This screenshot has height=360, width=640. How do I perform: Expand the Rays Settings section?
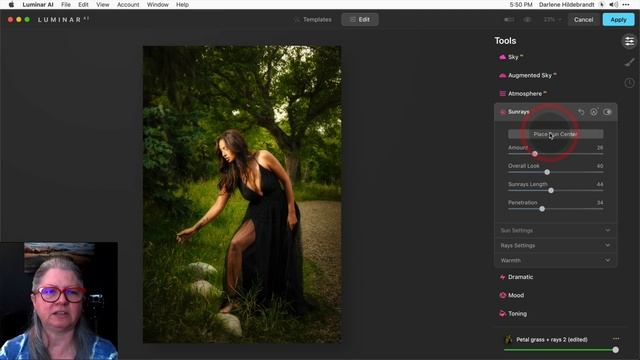[556, 245]
